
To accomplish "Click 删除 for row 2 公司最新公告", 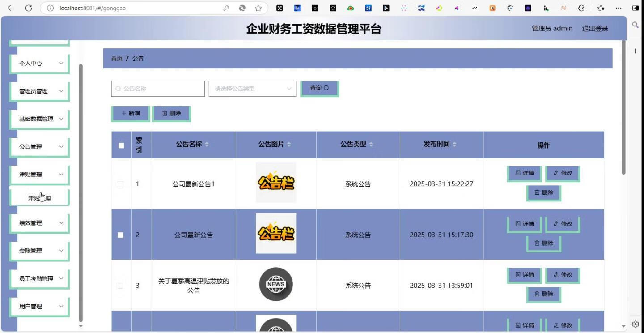I will tap(543, 243).
